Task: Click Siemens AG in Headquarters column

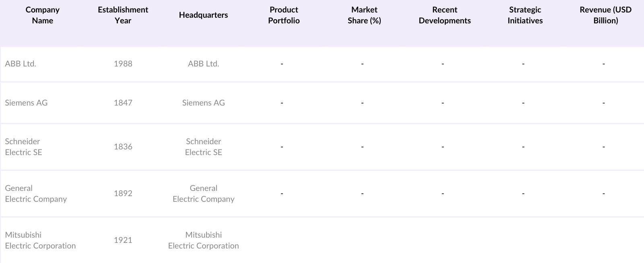Action: click(x=203, y=103)
